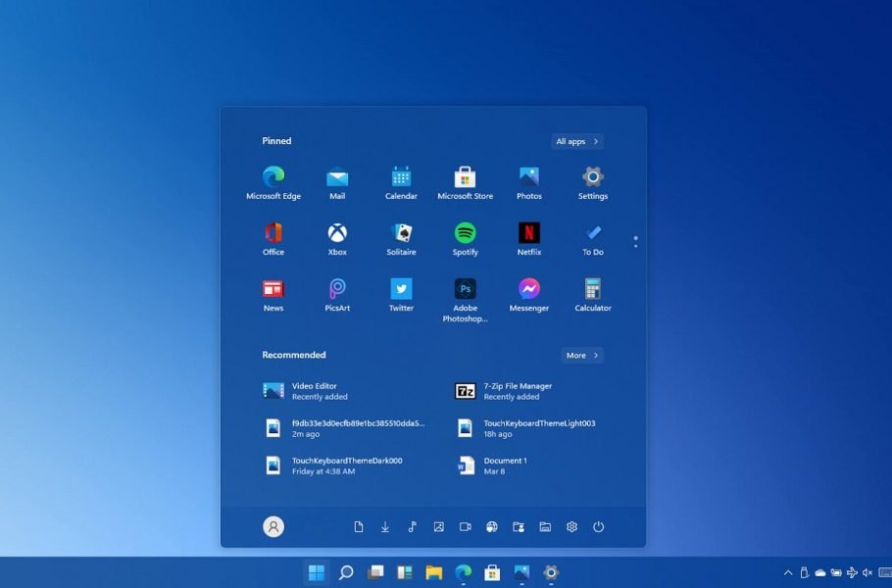Open the Power options button
Image resolution: width=892 pixels, height=588 pixels.
pyautogui.click(x=599, y=526)
